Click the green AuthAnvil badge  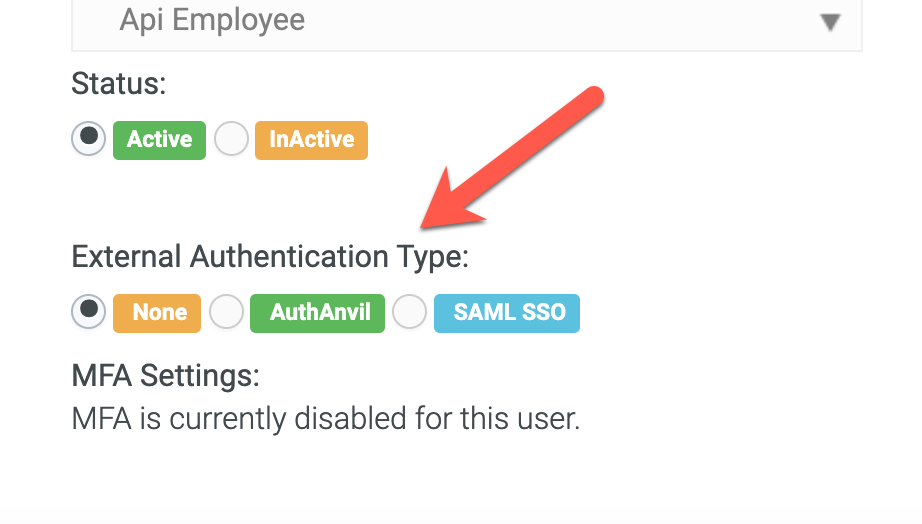[x=318, y=313]
